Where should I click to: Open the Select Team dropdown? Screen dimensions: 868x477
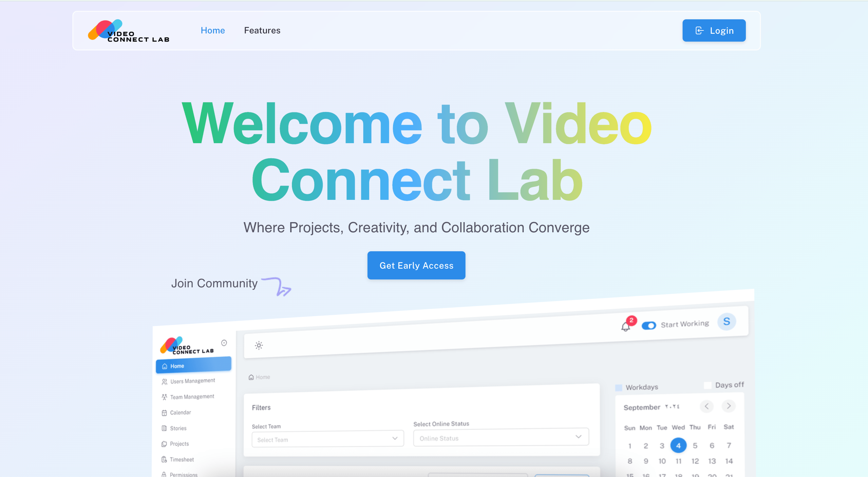(328, 439)
